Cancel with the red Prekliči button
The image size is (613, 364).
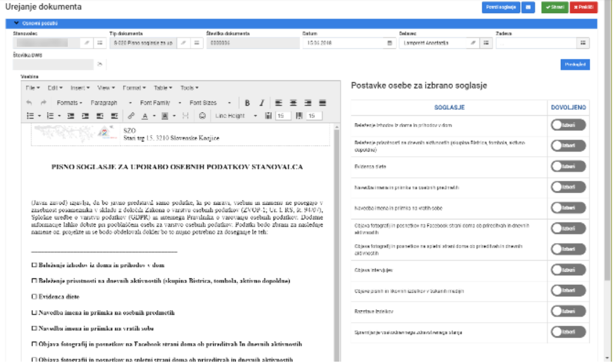pyautogui.click(x=584, y=7)
